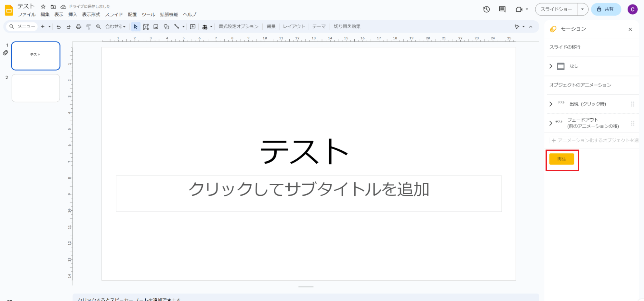The image size is (644, 301).
Task: Open version history clock icon
Action: click(486, 9)
